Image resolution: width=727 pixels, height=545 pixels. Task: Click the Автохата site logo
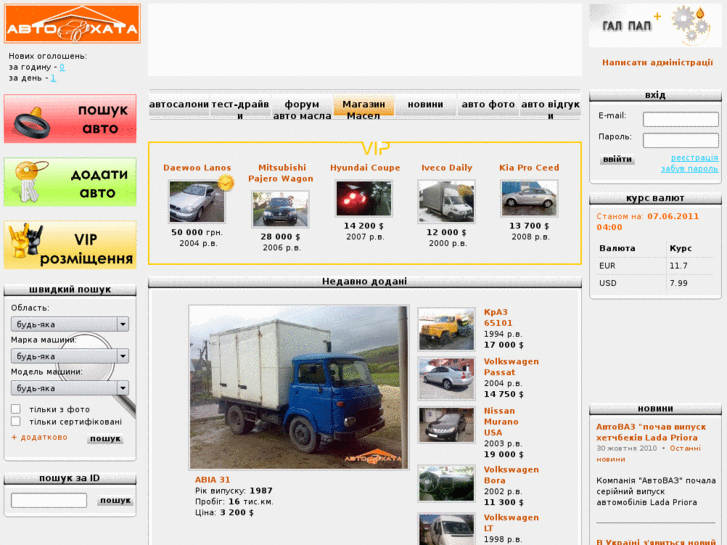[x=72, y=24]
